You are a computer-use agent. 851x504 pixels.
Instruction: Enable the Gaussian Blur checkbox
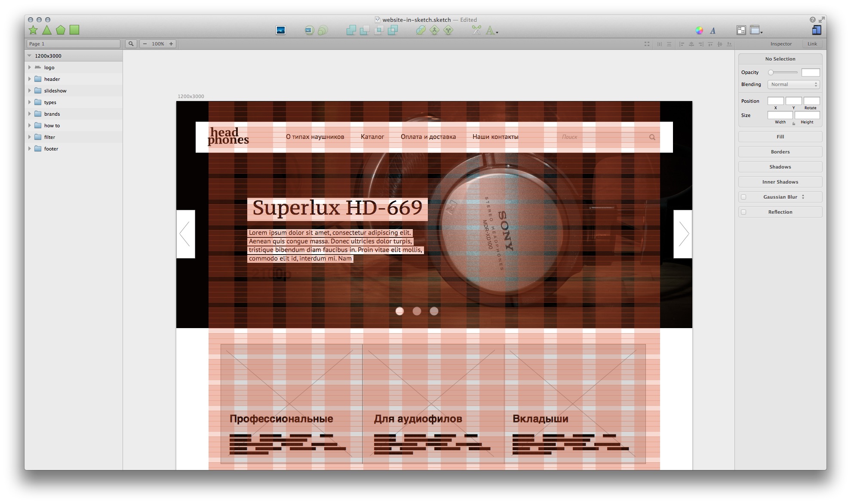pos(743,197)
